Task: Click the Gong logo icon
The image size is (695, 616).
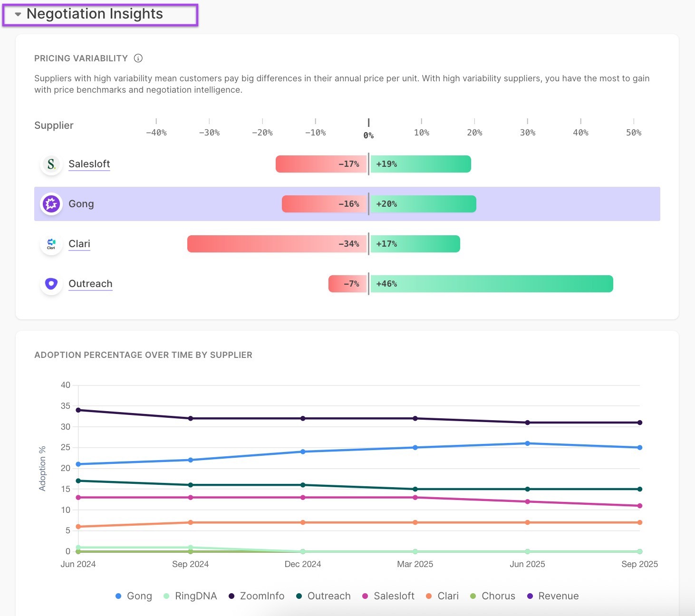Action: click(x=51, y=204)
